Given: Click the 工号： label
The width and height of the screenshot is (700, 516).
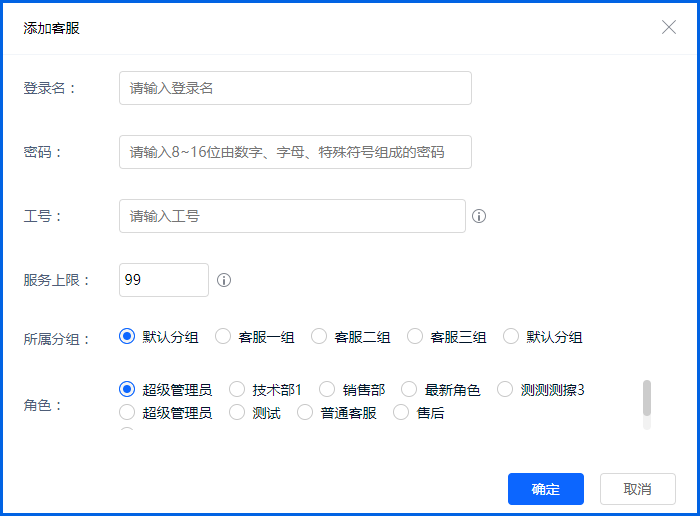Looking at the screenshot, I should [42, 216].
